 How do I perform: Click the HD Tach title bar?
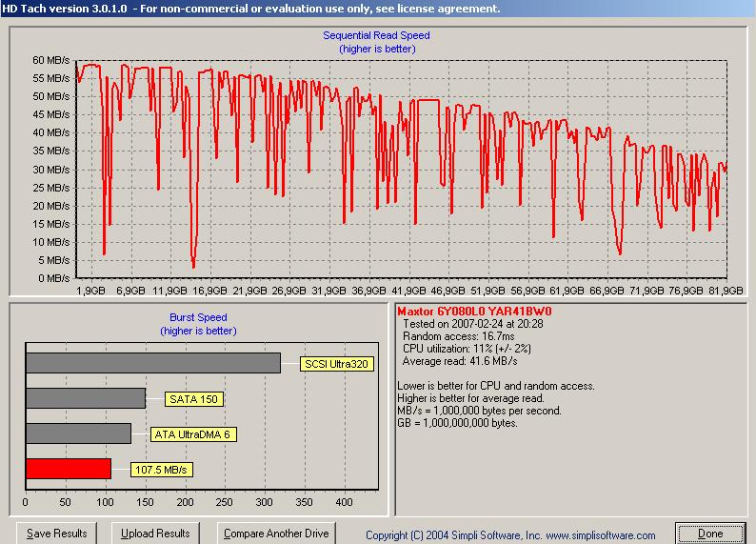378,9
